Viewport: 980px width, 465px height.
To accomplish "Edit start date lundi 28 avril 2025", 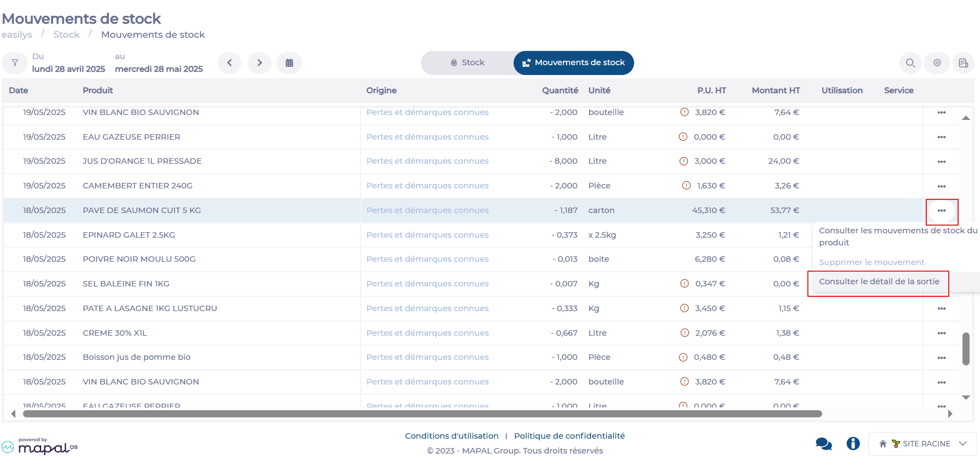I will point(69,69).
